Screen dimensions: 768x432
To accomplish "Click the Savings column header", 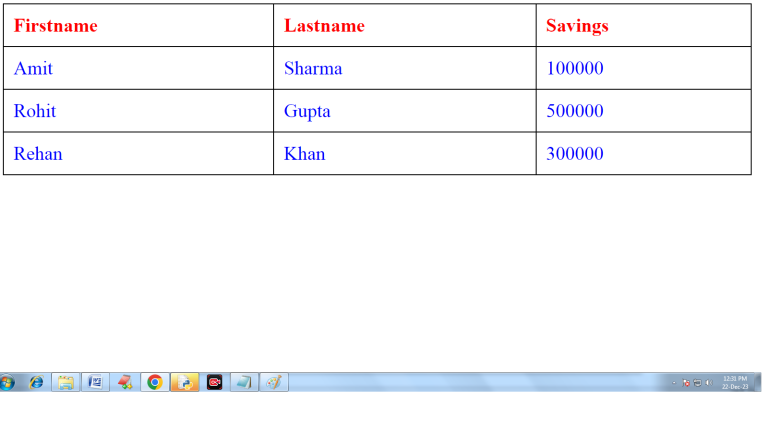I will (644, 25).
